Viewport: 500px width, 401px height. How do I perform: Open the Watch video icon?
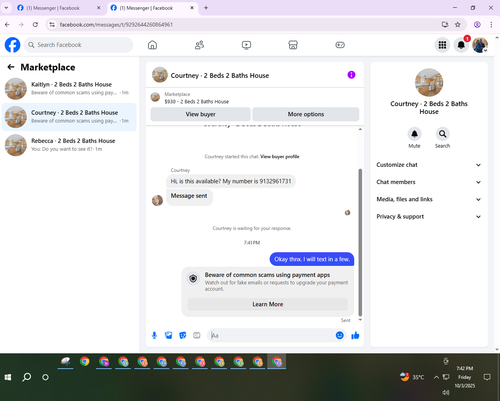point(246,45)
